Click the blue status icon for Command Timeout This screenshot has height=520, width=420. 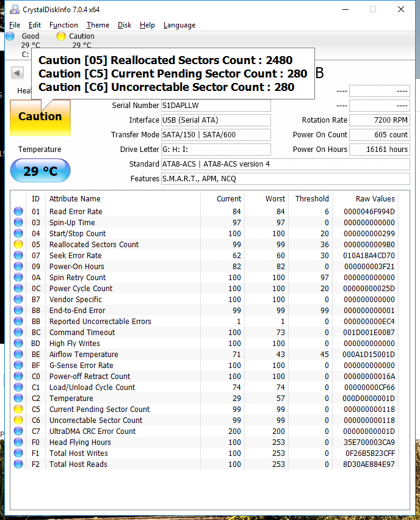pos(18,332)
